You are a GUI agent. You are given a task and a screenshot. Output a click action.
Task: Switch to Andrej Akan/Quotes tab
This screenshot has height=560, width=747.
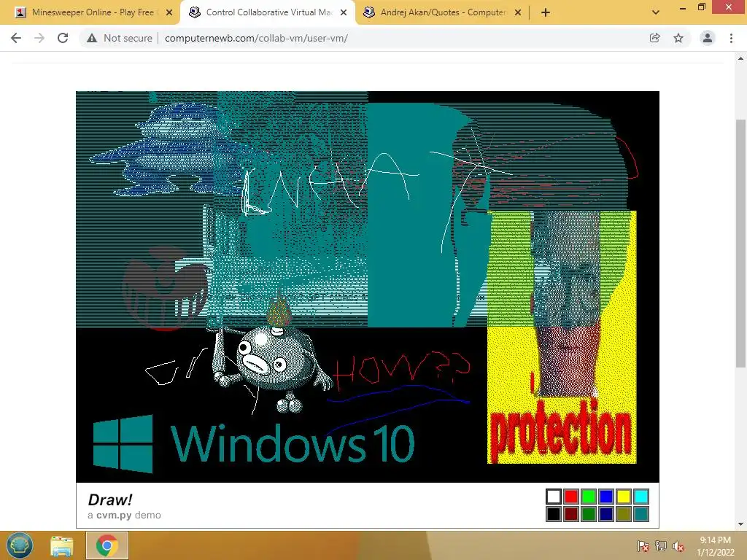441,12
